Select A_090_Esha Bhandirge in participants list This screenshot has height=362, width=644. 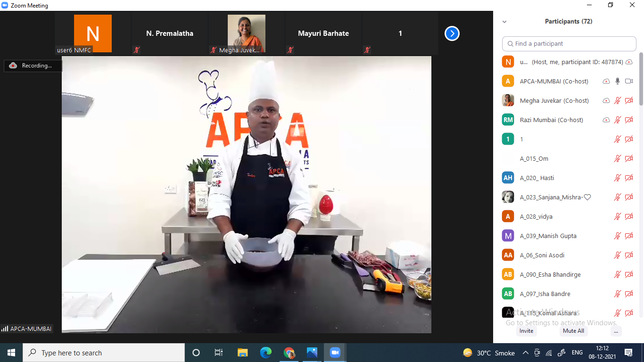point(550,274)
